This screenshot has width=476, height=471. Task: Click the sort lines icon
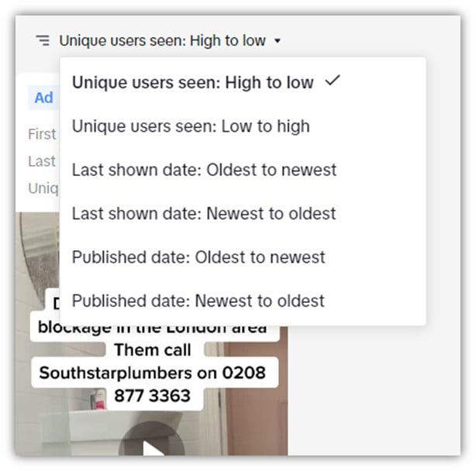(x=43, y=40)
